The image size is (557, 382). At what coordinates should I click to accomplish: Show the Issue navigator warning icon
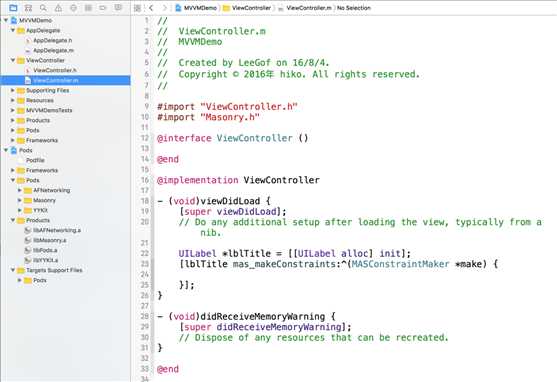[58, 7]
